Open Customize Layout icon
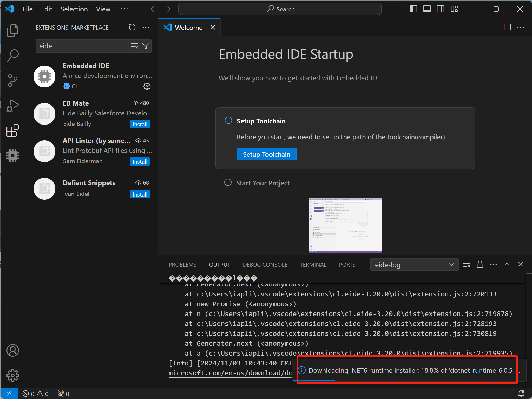 click(454, 9)
